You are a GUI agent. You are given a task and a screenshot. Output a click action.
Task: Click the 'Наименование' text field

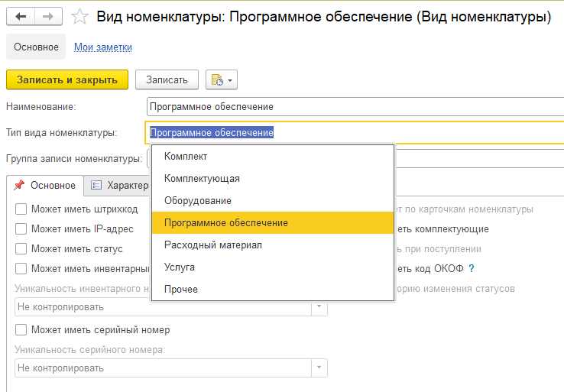point(352,107)
